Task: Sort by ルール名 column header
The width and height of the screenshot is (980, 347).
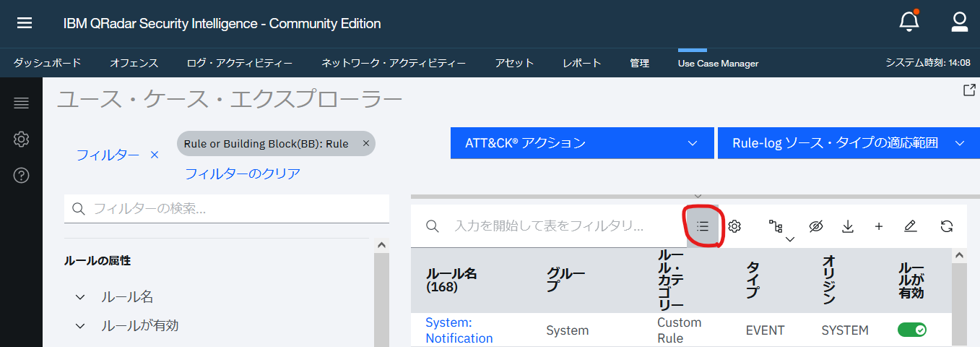Action: coord(451,280)
